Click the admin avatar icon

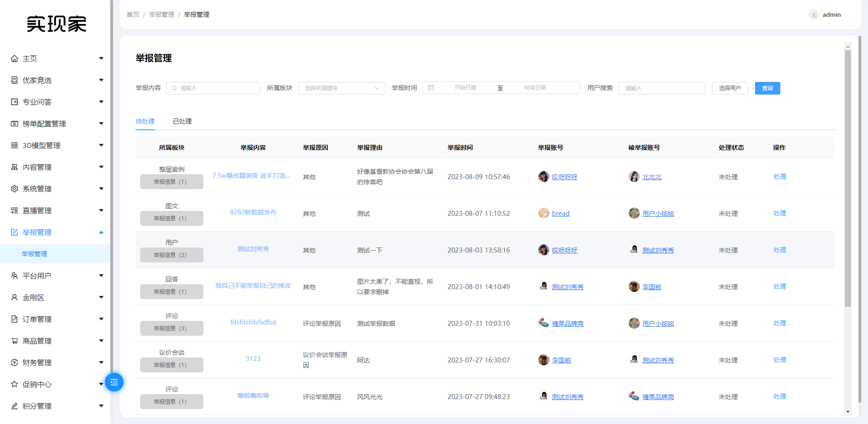pyautogui.click(x=814, y=14)
